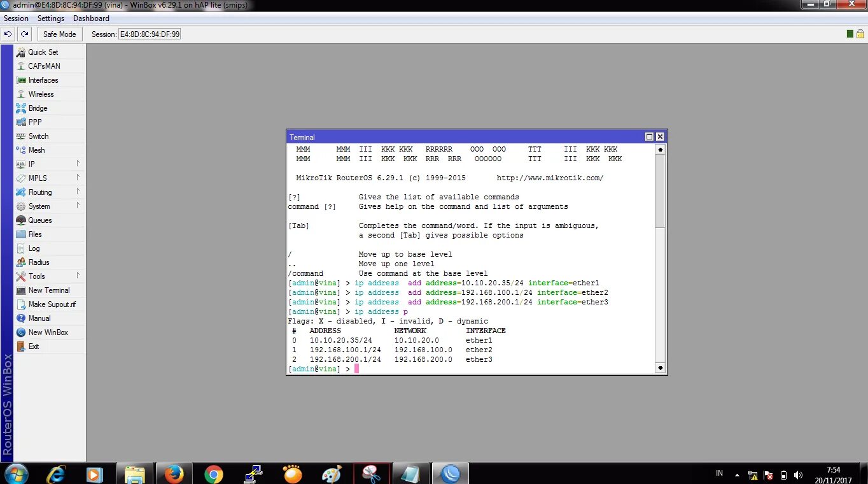Open Google Chrome from the taskbar
Image resolution: width=868 pixels, height=484 pixels.
click(213, 474)
